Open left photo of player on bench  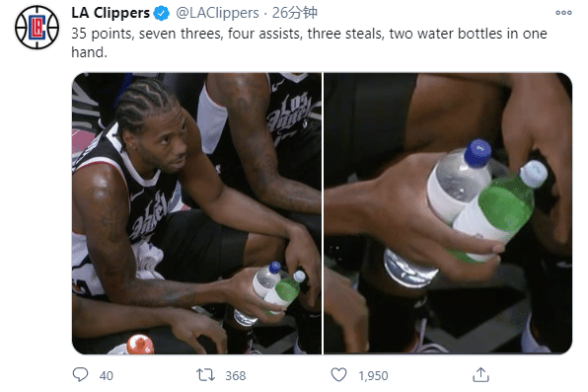[196, 213]
